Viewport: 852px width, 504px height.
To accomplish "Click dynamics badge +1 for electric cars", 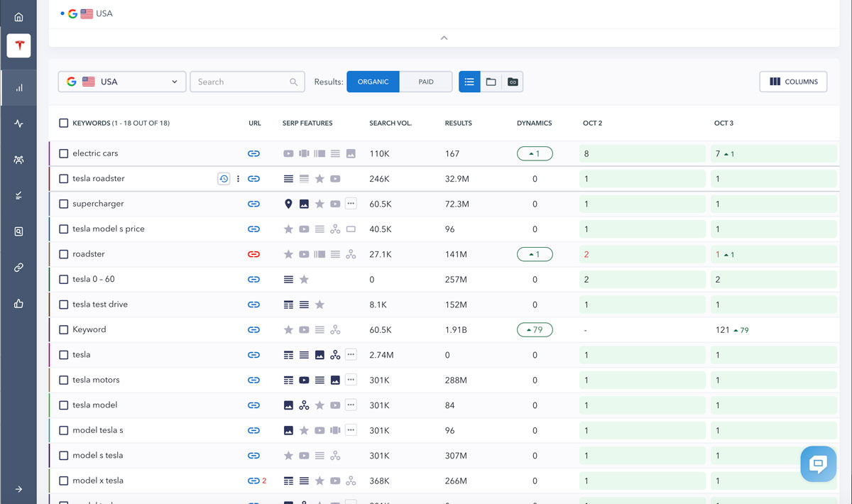I will [x=535, y=153].
